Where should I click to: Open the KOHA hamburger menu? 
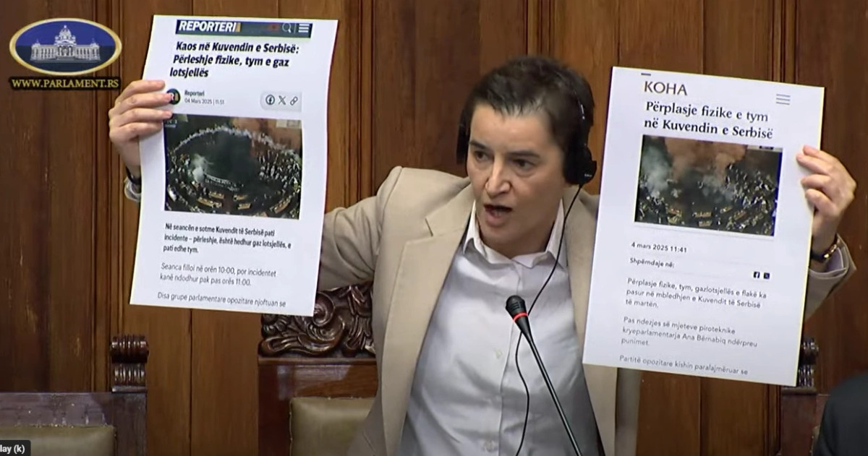click(x=783, y=99)
